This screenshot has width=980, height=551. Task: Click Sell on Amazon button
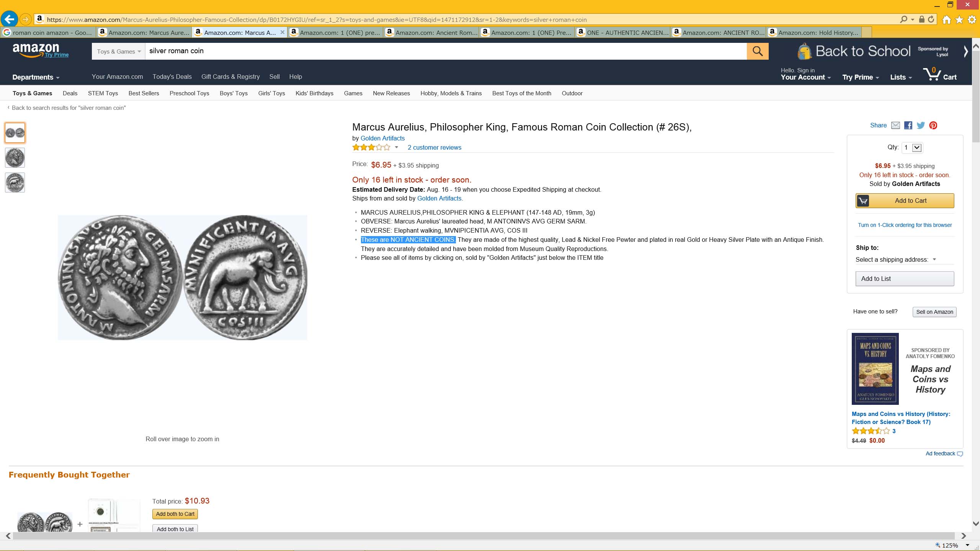pos(934,312)
